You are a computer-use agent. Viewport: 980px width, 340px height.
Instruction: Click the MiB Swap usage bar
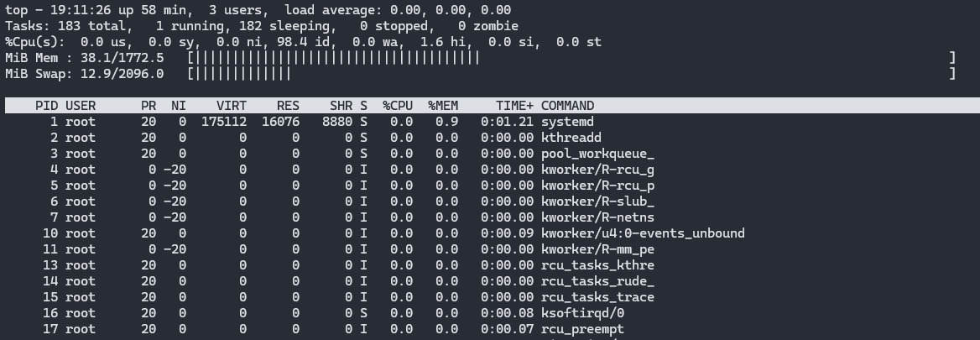click(242, 74)
